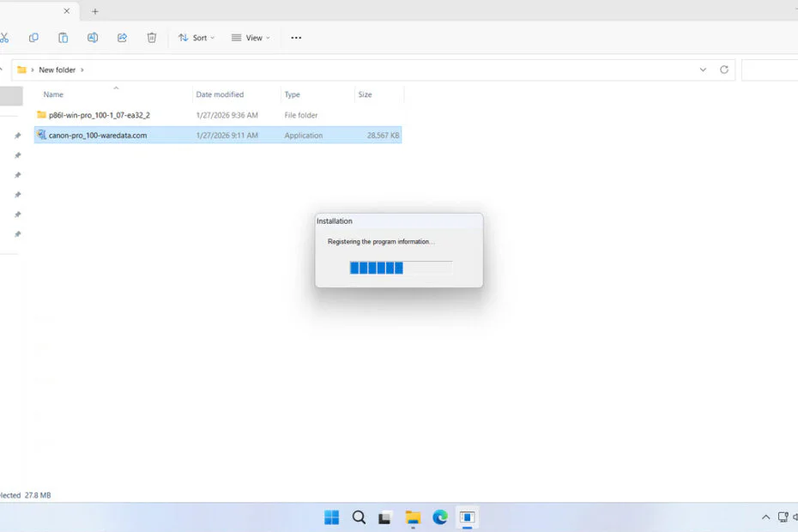The image size is (798, 532).
Task: Click the Show hidden icons chevron in system tray
Action: 765,518
